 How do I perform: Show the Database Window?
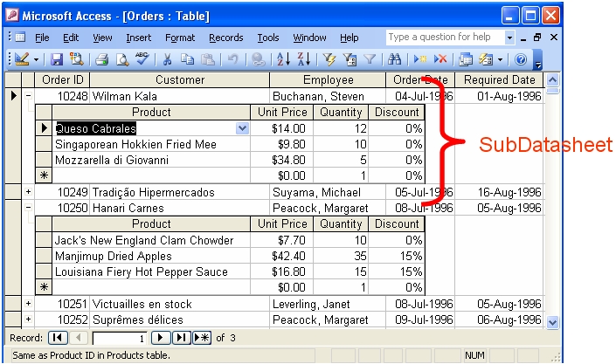[466, 59]
